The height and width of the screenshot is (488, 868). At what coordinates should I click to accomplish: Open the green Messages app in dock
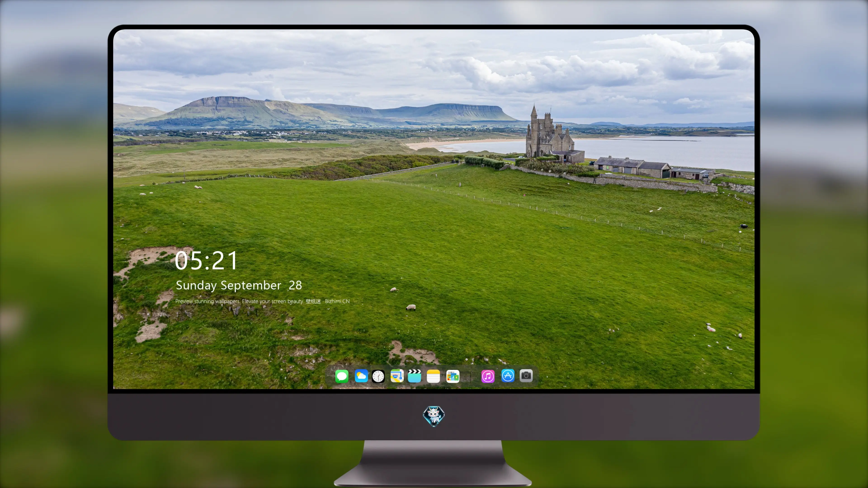342,376
